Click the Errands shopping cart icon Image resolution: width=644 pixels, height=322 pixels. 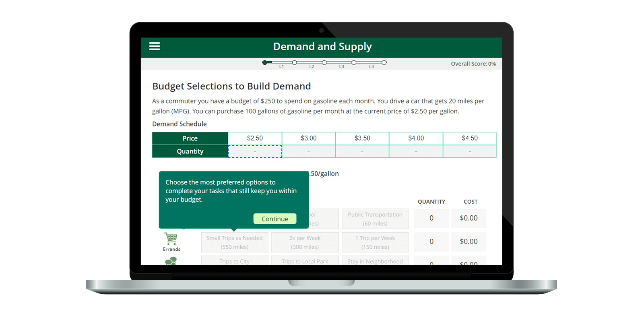point(171,239)
